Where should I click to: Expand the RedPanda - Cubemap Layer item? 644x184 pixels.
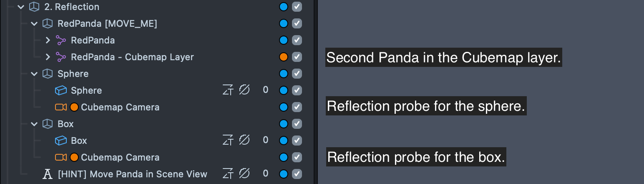48,57
